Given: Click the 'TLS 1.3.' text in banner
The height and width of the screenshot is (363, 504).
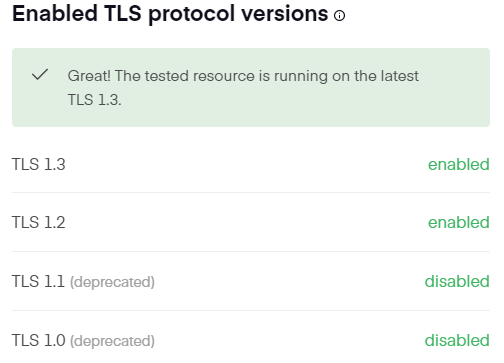Looking at the screenshot, I should (95, 100).
